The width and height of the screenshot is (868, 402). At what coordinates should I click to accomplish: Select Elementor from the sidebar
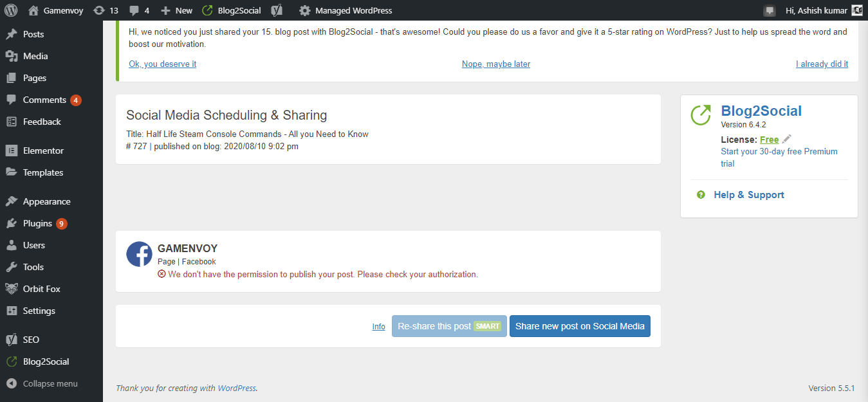[x=43, y=151]
